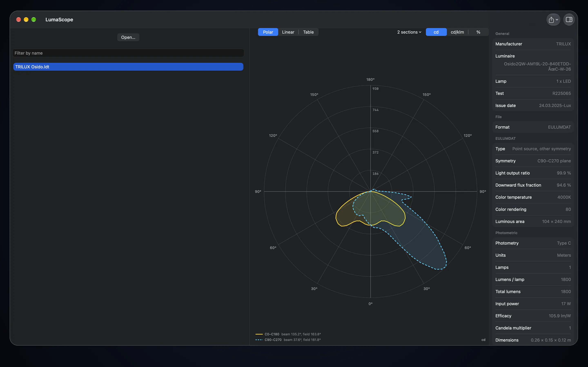The height and width of the screenshot is (367, 588).
Task: Click the green fullscreen window button
Action: [34, 20]
